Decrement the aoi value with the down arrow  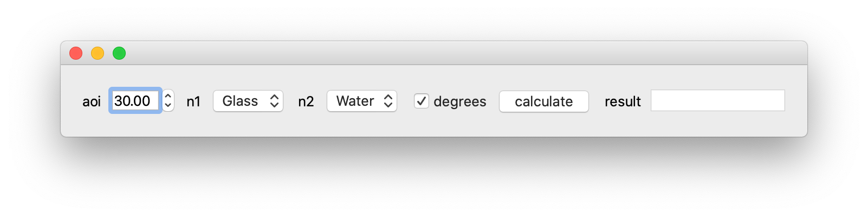coord(168,106)
